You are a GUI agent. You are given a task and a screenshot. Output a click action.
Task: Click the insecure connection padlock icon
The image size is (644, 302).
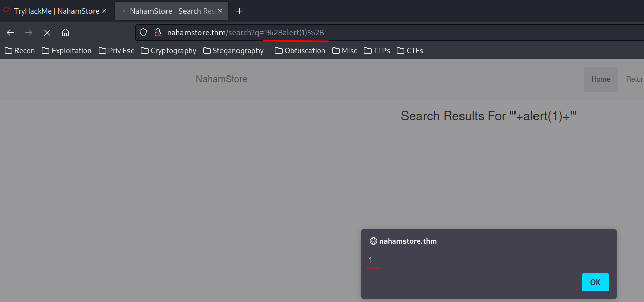pos(158,33)
